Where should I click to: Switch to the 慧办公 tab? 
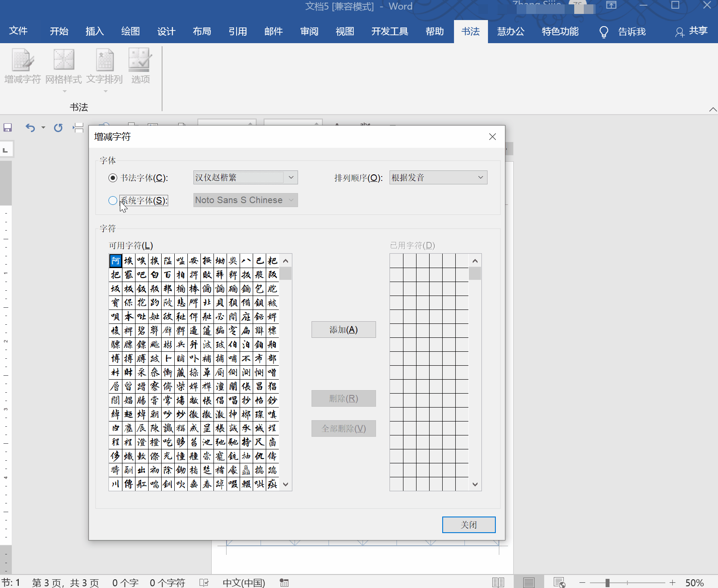click(511, 31)
